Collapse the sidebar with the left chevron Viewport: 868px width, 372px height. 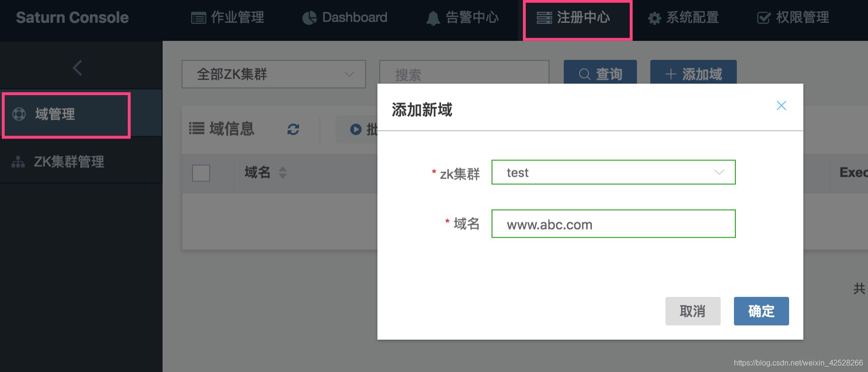coord(77,68)
